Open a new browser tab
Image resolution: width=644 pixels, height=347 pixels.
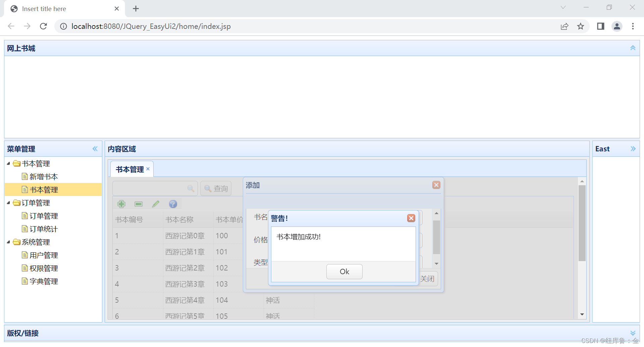(x=136, y=9)
